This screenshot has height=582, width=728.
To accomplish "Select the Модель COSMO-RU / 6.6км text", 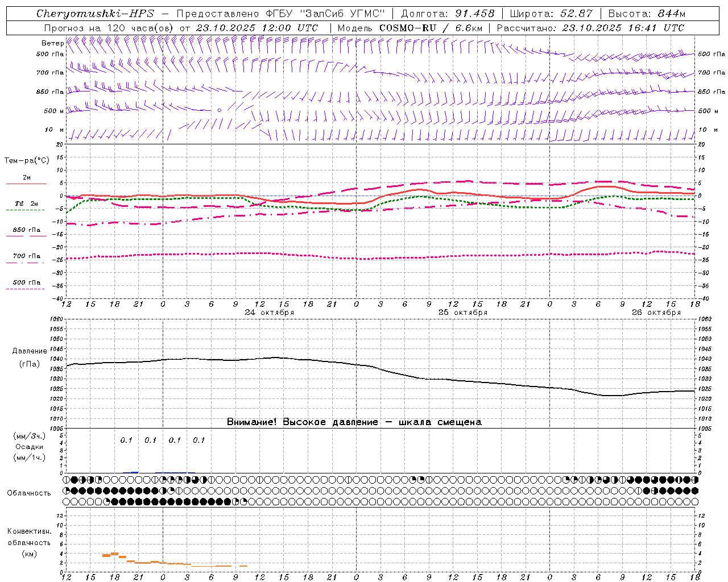I will (x=410, y=28).
